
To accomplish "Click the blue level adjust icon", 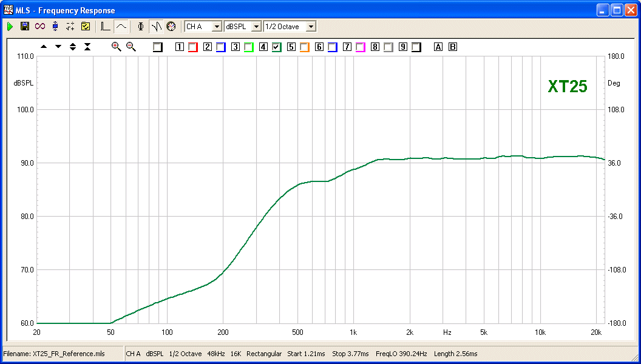I will (55, 27).
